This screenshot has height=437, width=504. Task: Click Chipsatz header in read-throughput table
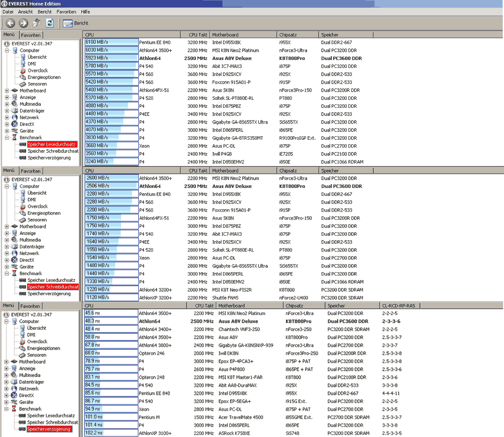298,35
